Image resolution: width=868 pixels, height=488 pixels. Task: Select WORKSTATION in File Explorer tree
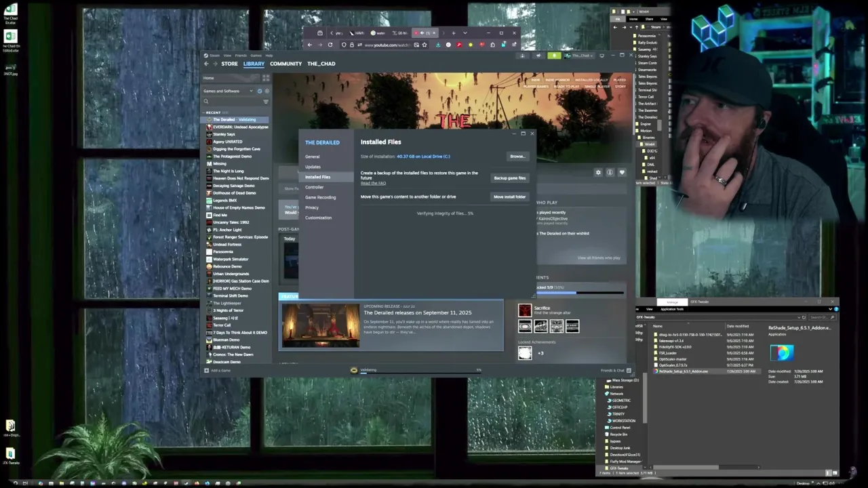pos(624,421)
